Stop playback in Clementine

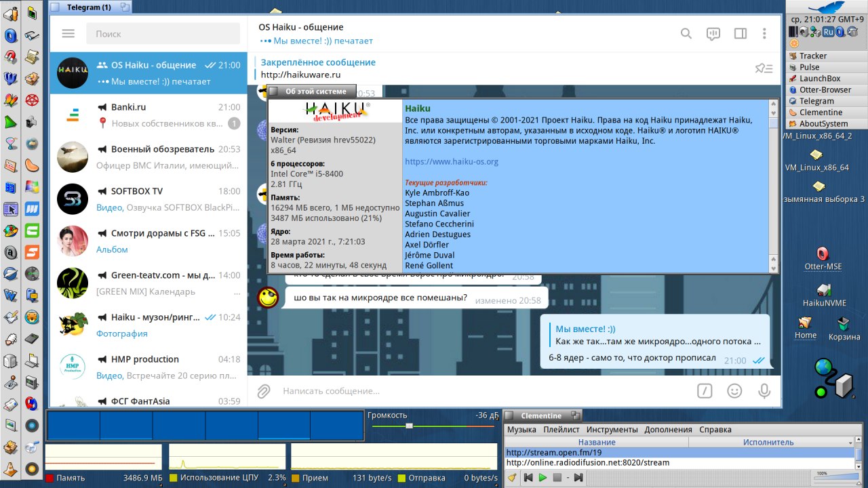point(557,478)
